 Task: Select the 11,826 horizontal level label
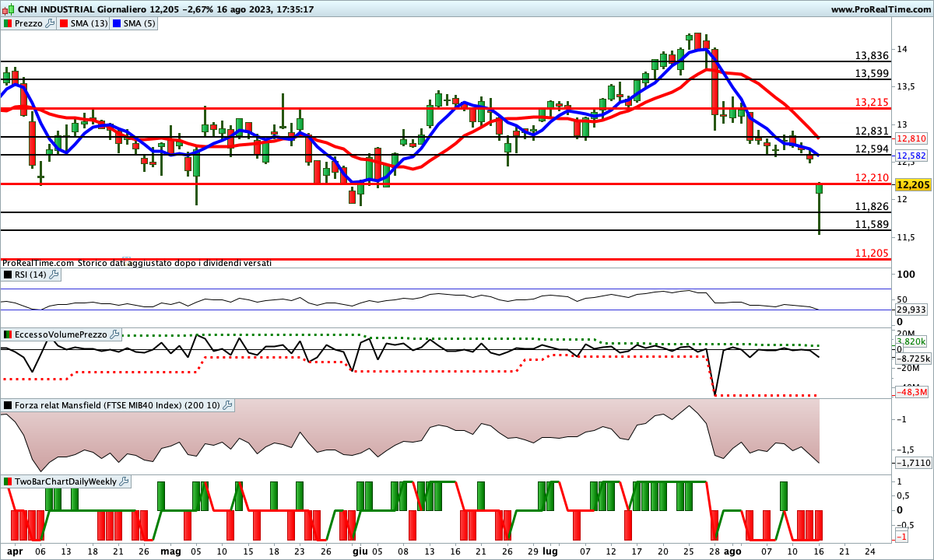[x=872, y=206]
